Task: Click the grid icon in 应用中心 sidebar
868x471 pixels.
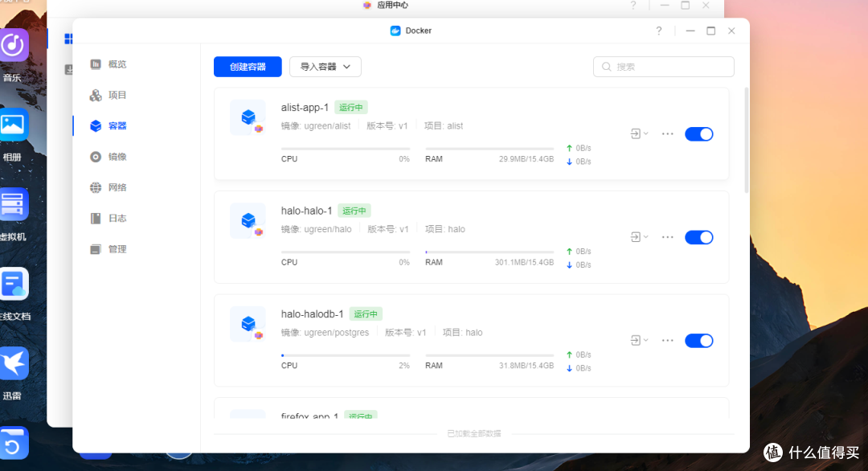Action: click(68, 39)
